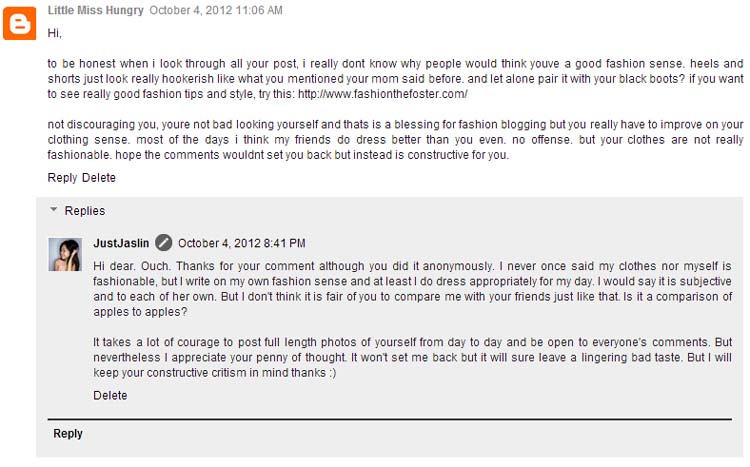Delete JustJaslin's reply comment
This screenshot has width=750, height=467.
(110, 395)
